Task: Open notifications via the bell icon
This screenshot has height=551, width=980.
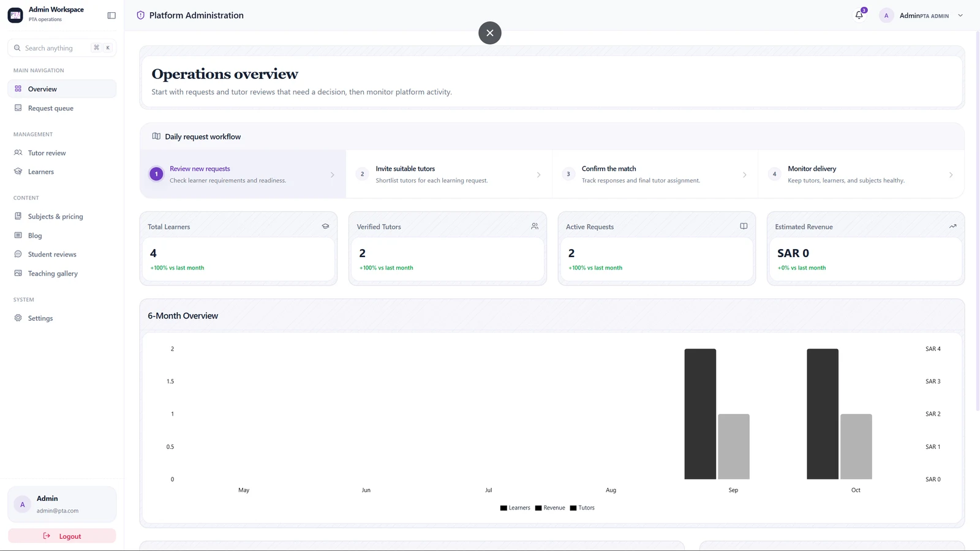Action: 859,15
